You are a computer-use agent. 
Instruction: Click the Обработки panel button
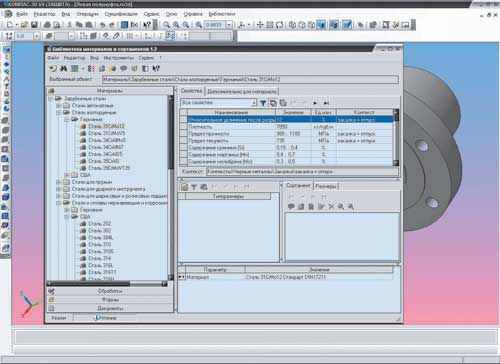(x=110, y=291)
